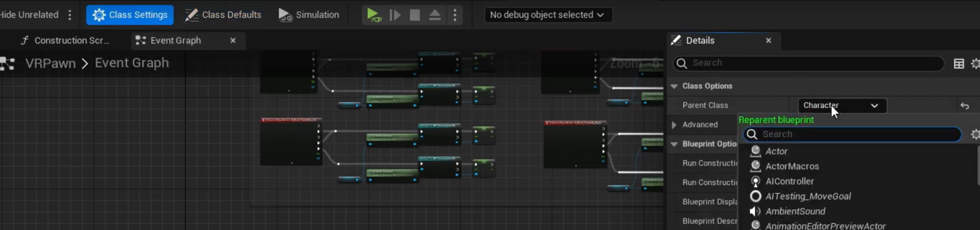Click the Play button in toolbar
Screen dimensions: 980x230
[373, 15]
